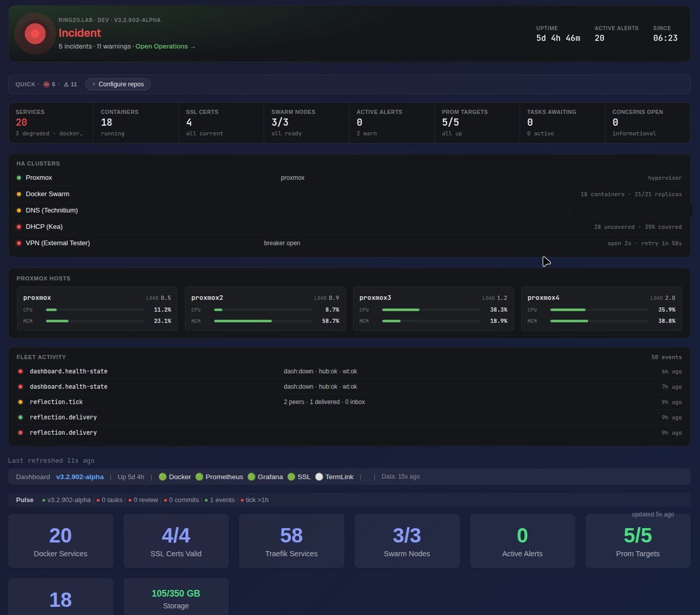Click v3.2.902-alpha version link in Dashboard bar
This screenshot has width=700, height=615.
click(x=80, y=477)
